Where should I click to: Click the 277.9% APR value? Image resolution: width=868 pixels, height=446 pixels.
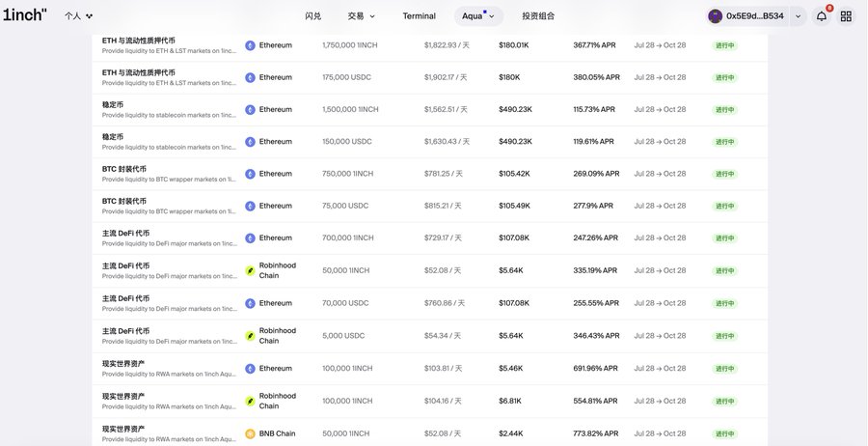[x=593, y=206]
